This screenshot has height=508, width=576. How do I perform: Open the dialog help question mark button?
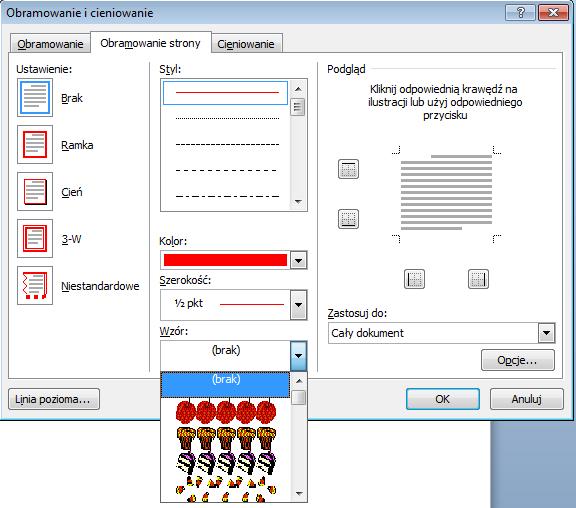521,13
